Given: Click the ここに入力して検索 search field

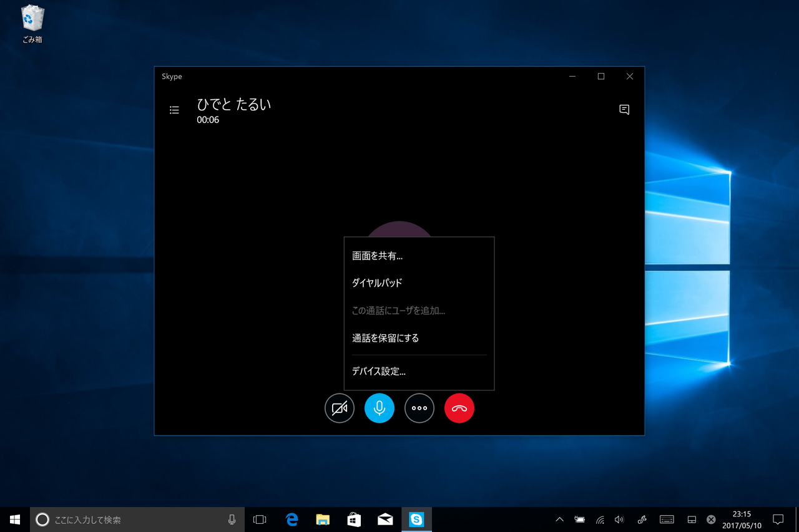Looking at the screenshot, I should coord(137,519).
